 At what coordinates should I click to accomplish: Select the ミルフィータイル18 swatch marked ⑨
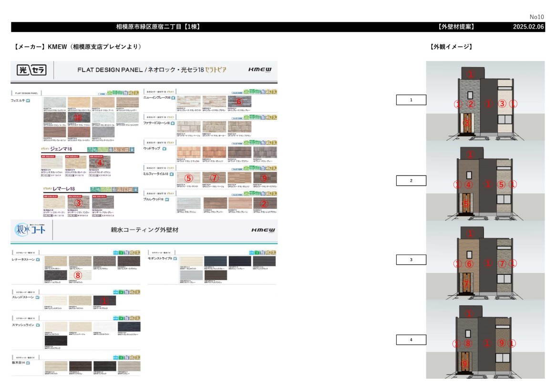[265, 178]
